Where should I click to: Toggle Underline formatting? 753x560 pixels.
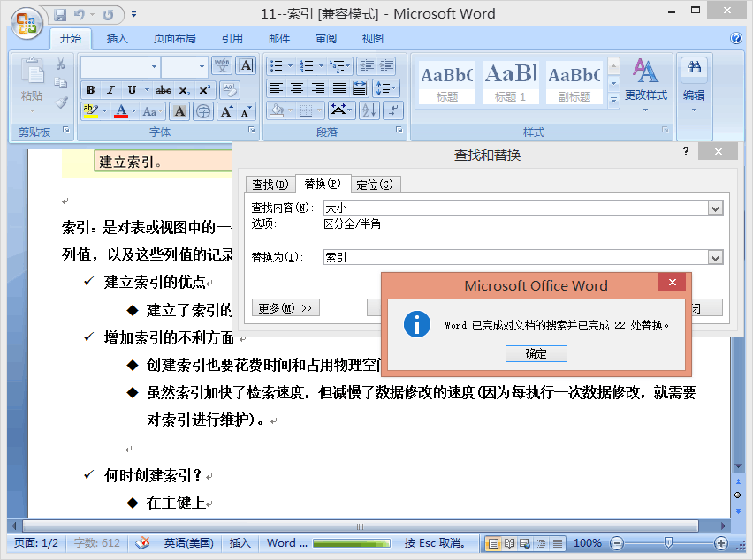132,90
